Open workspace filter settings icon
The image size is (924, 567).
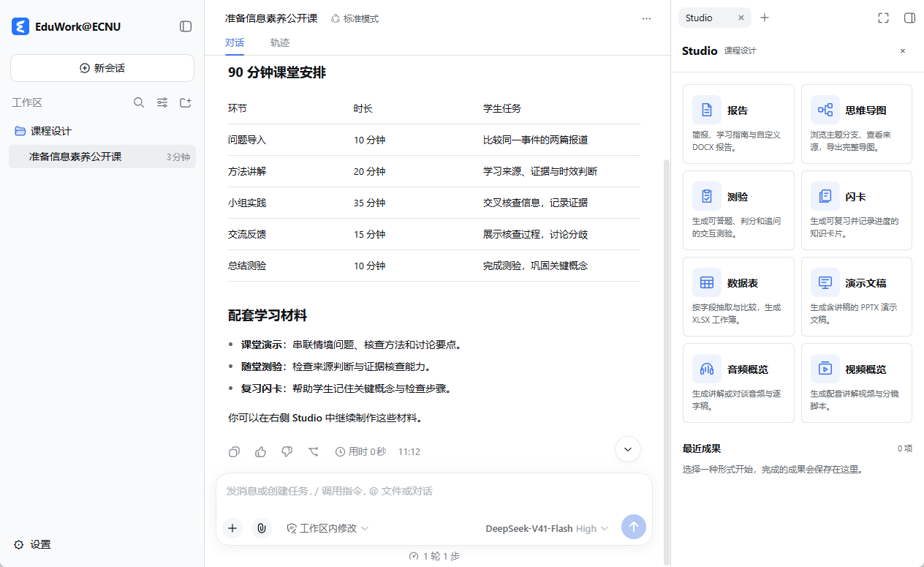[162, 103]
